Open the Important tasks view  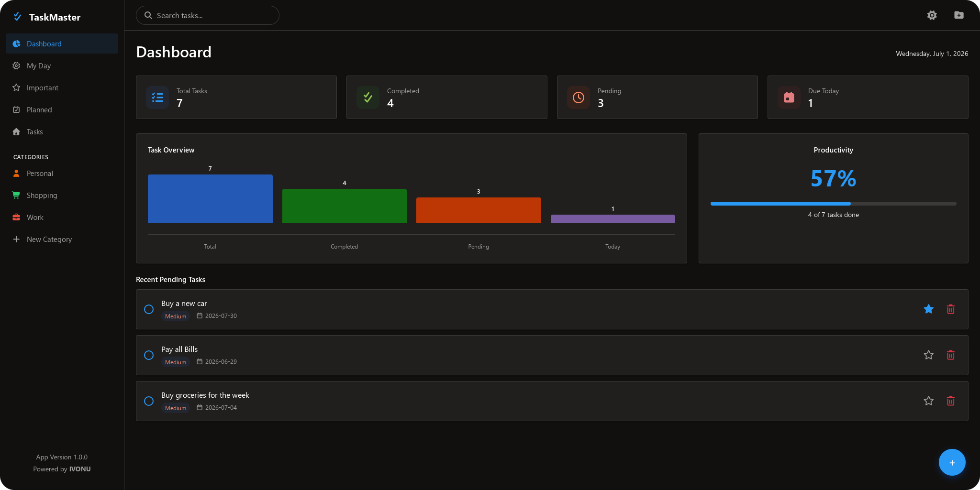(x=62, y=87)
